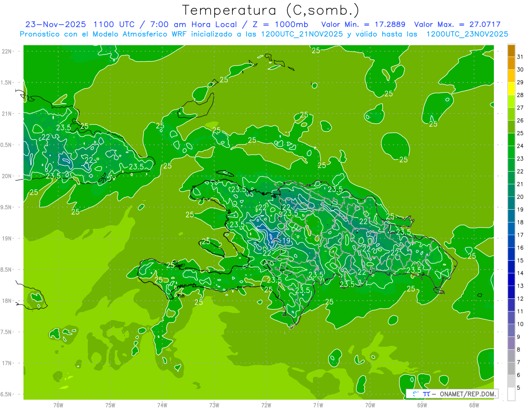Pick the gray swatch between 6 and 7

511,369
